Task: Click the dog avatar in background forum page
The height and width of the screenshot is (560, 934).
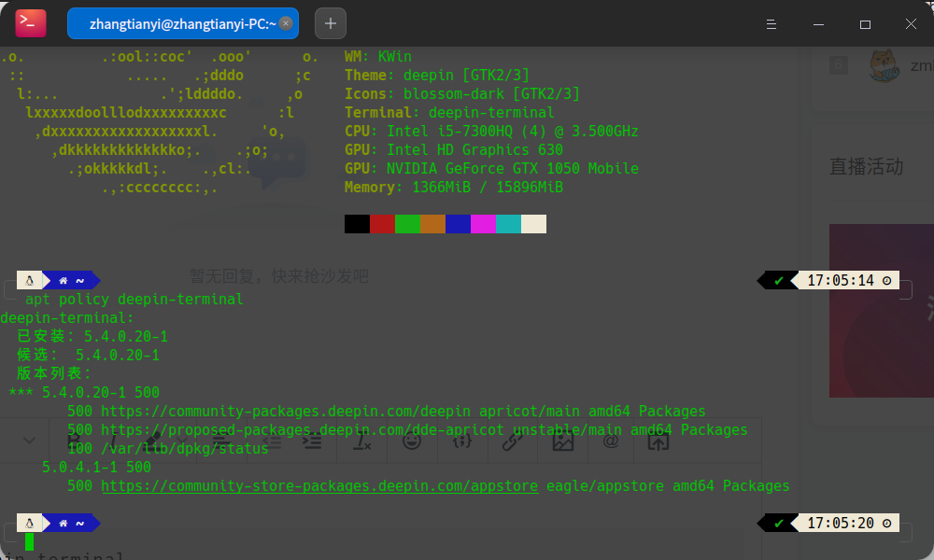Action: [884, 65]
